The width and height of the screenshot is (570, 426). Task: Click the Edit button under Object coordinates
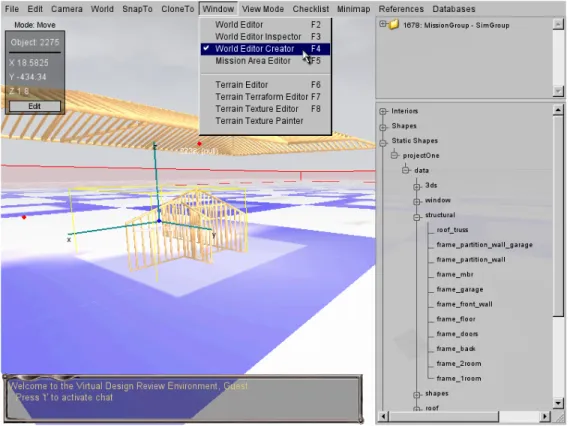click(x=35, y=106)
